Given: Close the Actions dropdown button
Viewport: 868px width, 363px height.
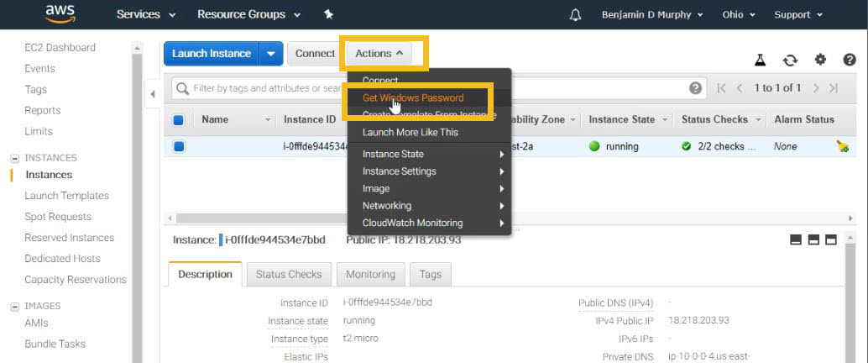Looking at the screenshot, I should pos(379,54).
